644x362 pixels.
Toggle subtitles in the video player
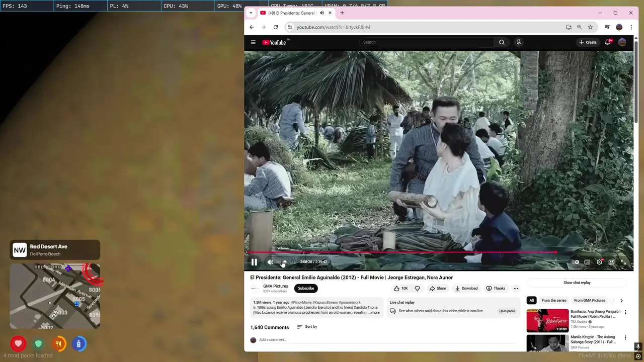pyautogui.click(x=587, y=262)
